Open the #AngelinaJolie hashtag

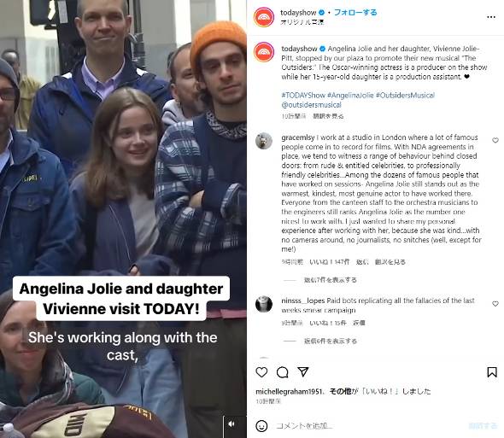pyautogui.click(x=350, y=95)
